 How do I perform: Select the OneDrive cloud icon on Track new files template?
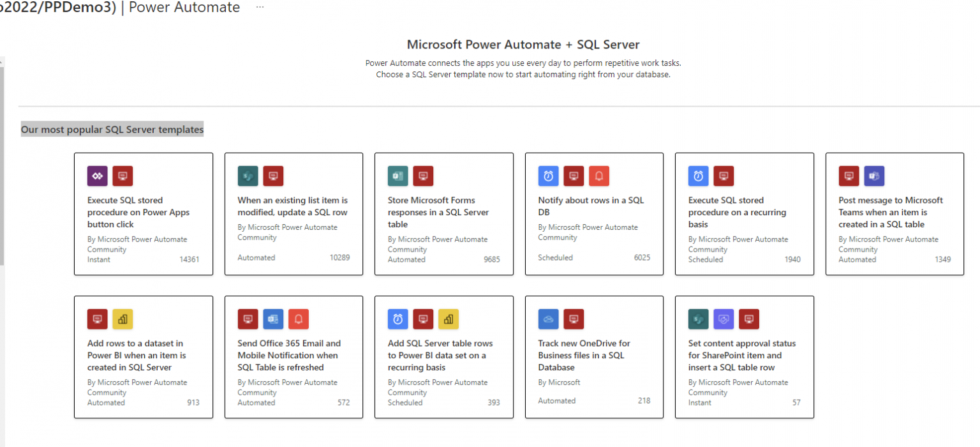pos(548,319)
